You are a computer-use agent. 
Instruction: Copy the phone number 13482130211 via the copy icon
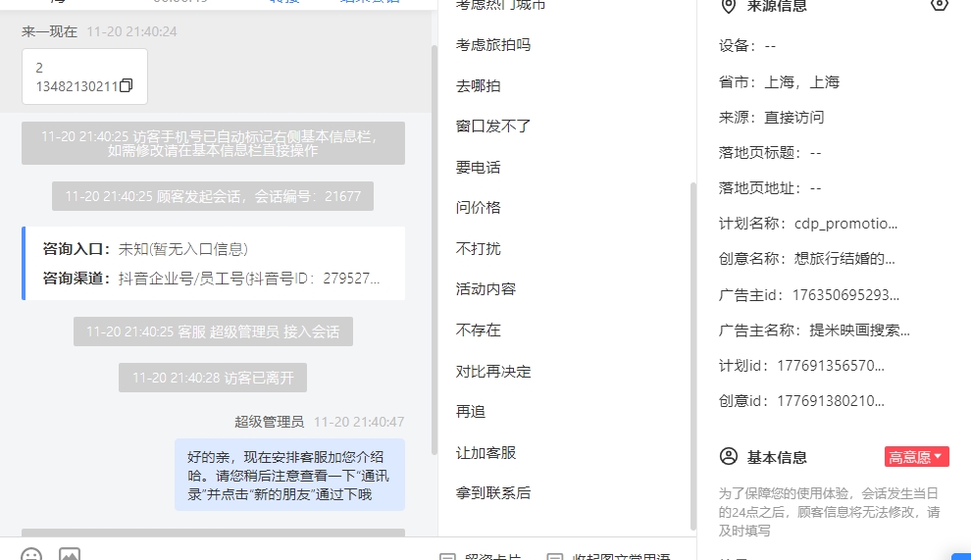pyautogui.click(x=127, y=85)
